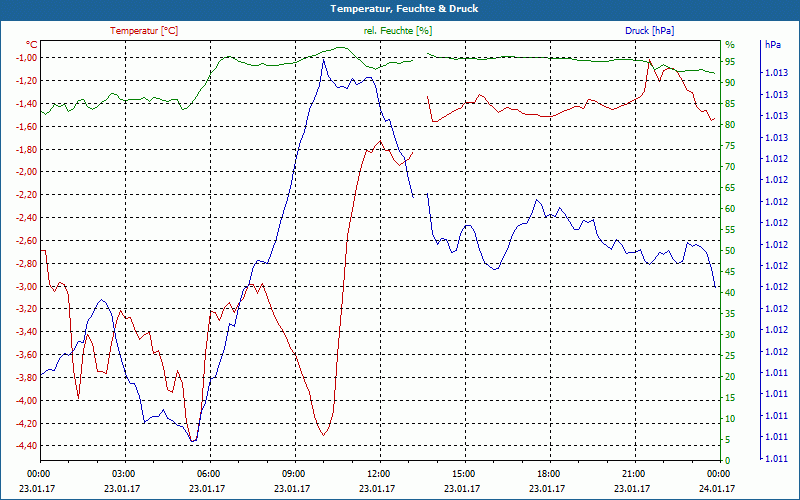800x500 pixels.
Task: Click the "-3,00" temperature axis value
Action: [x=27, y=286]
